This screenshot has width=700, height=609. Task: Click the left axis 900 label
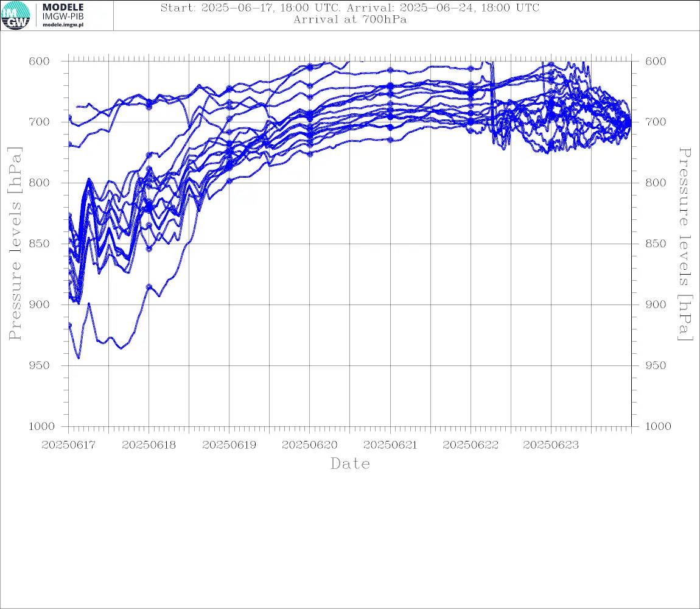click(40, 304)
